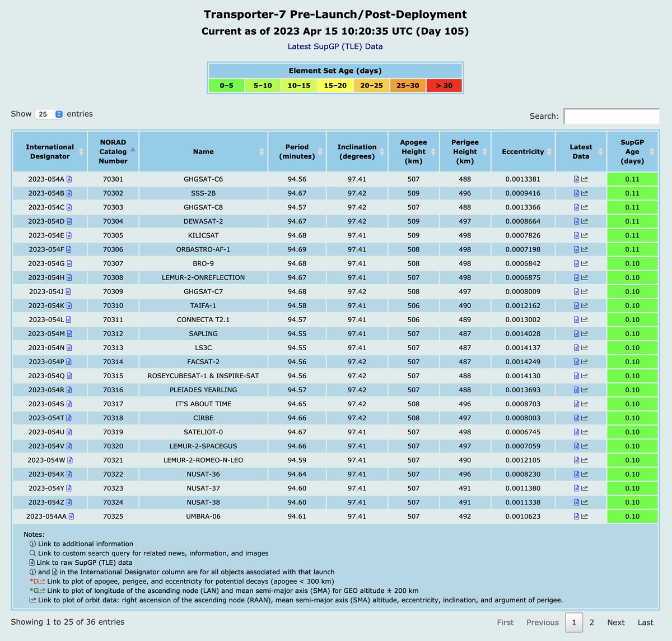Open orbit plot icon for TAIFA-1
Image resolution: width=672 pixels, height=641 pixels.
[585, 305]
